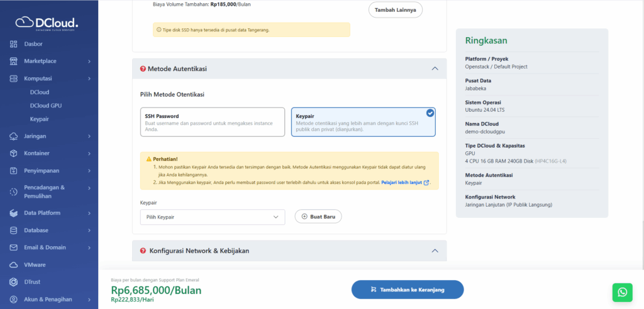Click the red help icon beside Metode Autentikasi
The image size is (644, 309).
tap(143, 68)
